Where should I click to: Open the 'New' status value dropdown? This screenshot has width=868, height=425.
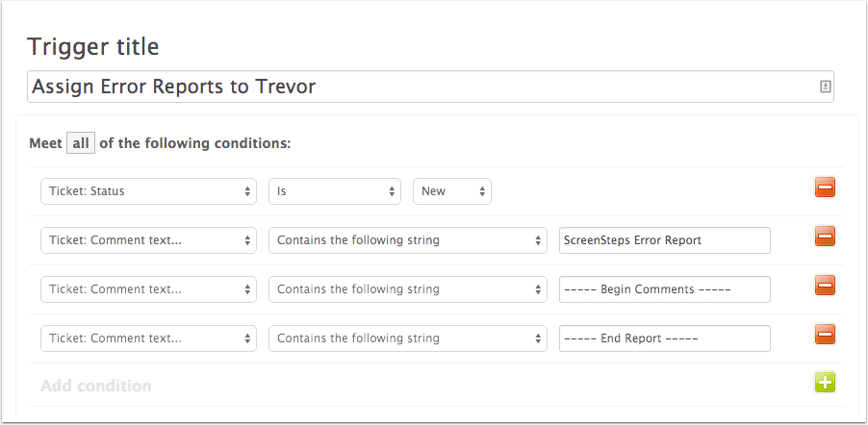point(452,191)
